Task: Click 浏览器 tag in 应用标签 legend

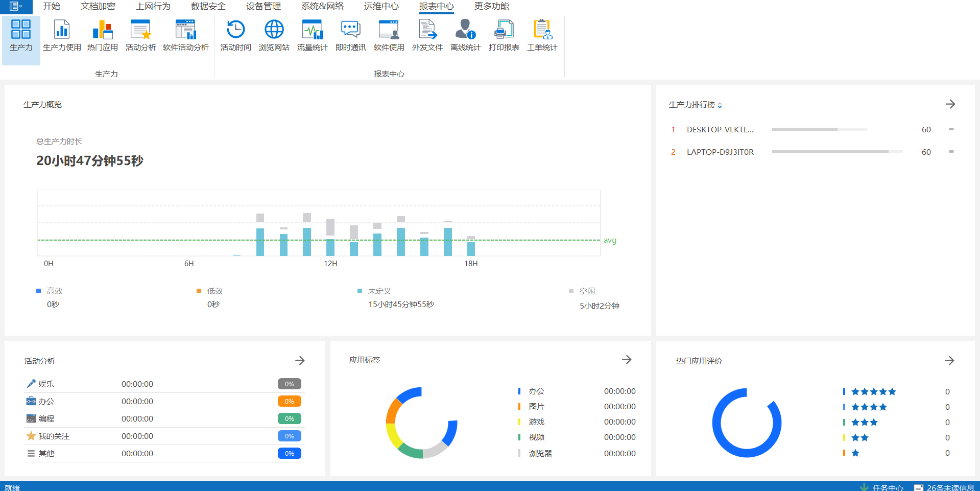Action: click(540, 453)
